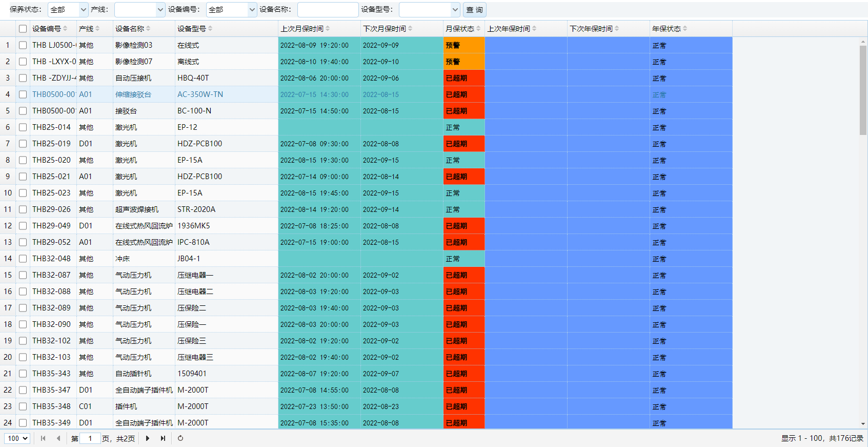Click model cell 1936MK5
Screen dimensions: 868x447
(x=194, y=226)
